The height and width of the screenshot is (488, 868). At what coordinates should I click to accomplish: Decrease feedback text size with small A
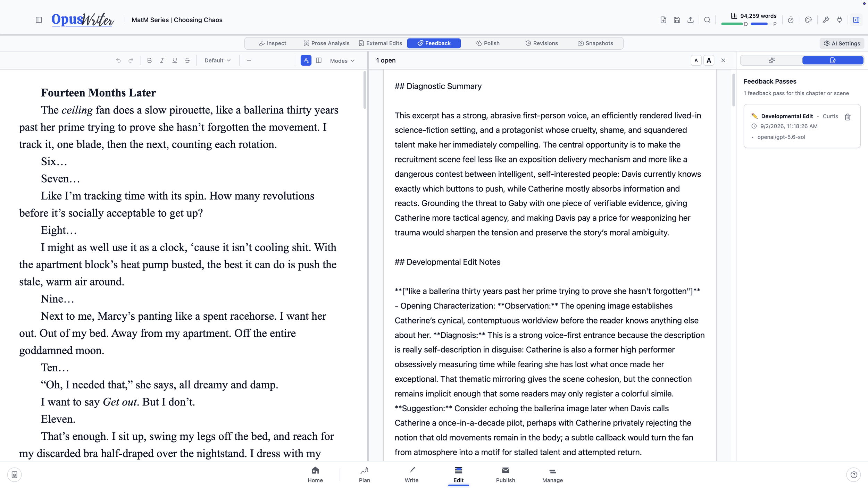coord(696,60)
